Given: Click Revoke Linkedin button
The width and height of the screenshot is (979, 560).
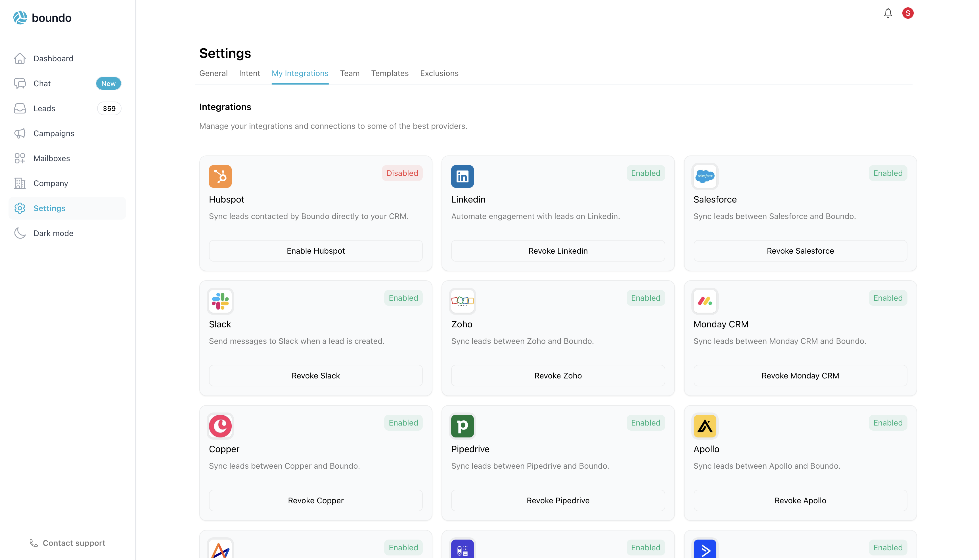Looking at the screenshot, I should click(558, 251).
